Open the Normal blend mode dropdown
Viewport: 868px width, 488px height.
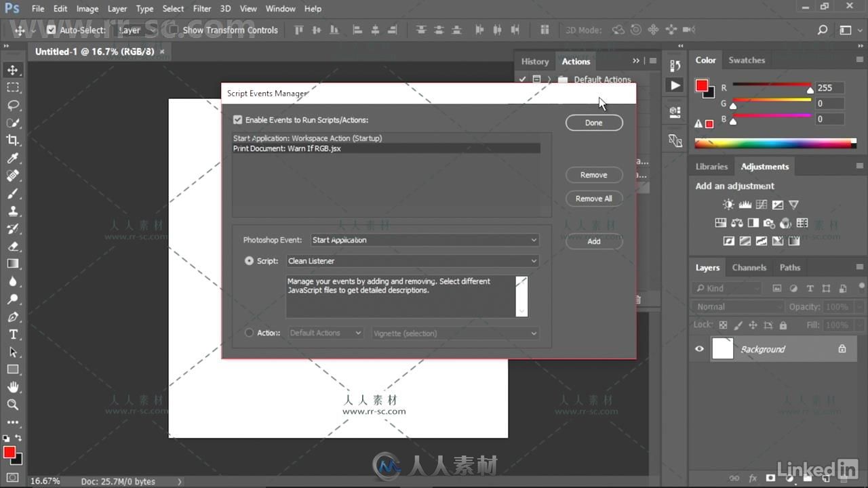click(x=739, y=306)
